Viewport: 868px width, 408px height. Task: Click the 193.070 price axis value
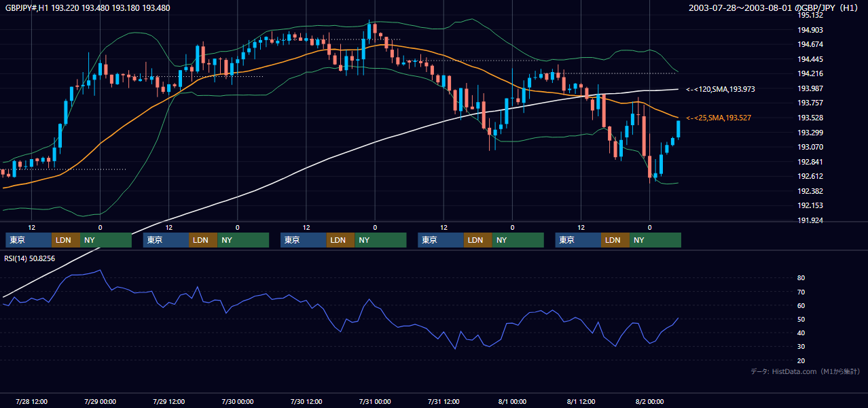(810, 147)
